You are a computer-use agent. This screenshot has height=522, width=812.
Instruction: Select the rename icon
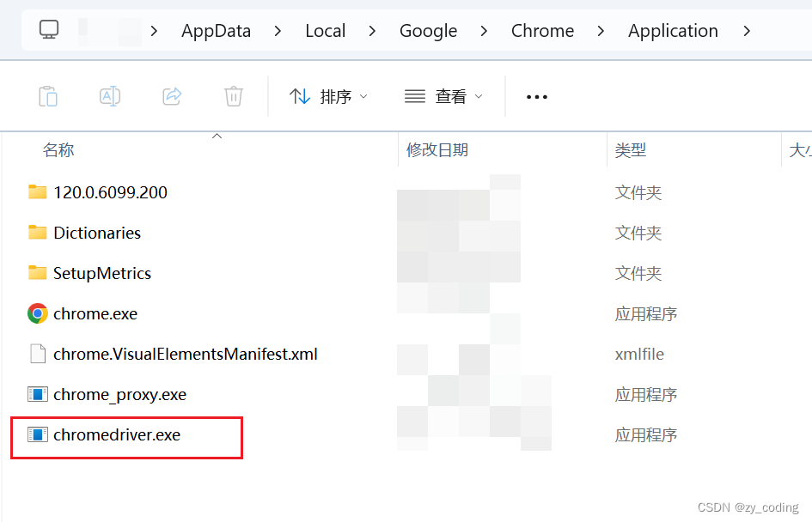point(109,96)
